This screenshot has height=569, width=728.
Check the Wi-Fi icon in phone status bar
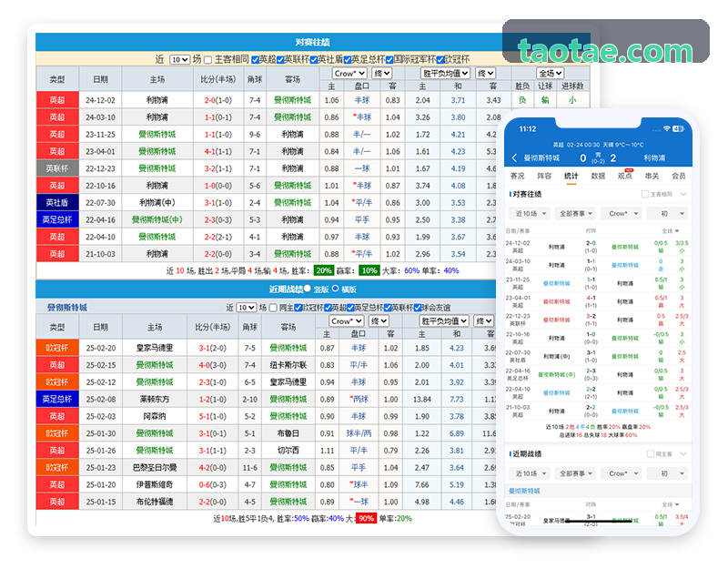[x=667, y=128]
